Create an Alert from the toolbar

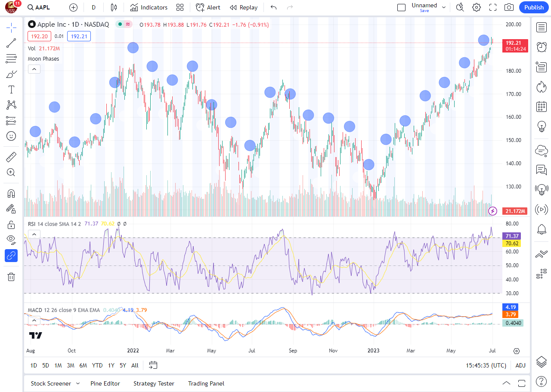tap(208, 7)
